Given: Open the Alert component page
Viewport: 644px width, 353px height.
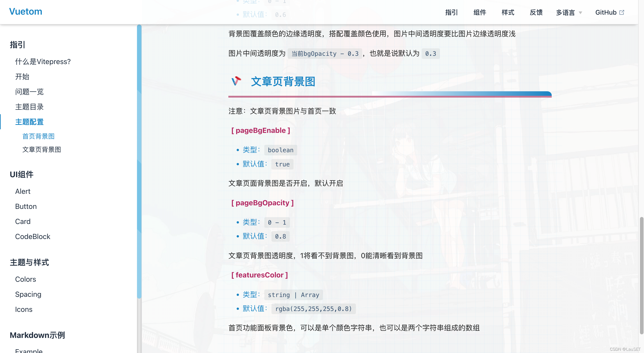Looking at the screenshot, I should 23,191.
